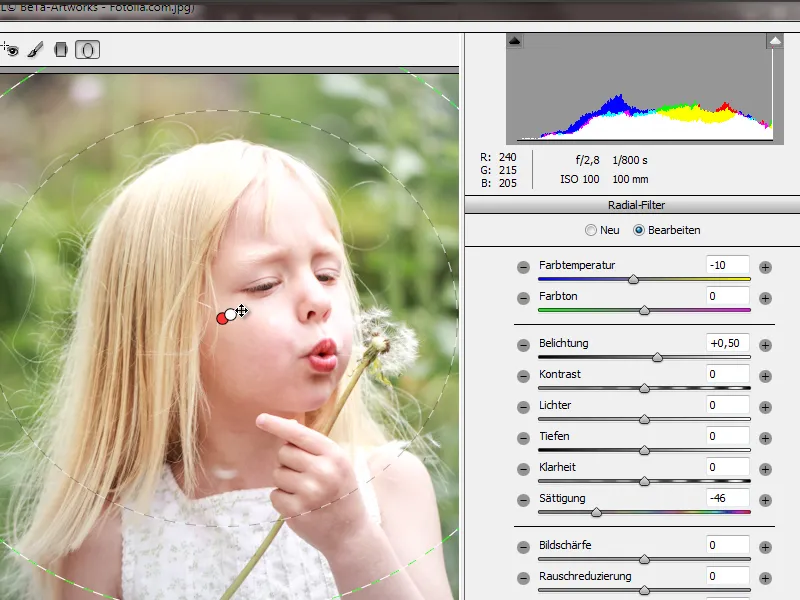Increase Belichtung with plus button
This screenshot has height=600, width=800.
pyautogui.click(x=765, y=345)
